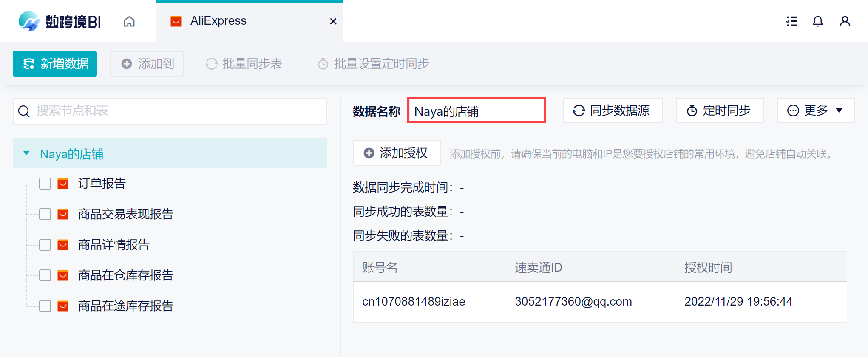This screenshot has width=868, height=357.
Task: Check the 商品详情报告 checkbox
Action: point(45,245)
